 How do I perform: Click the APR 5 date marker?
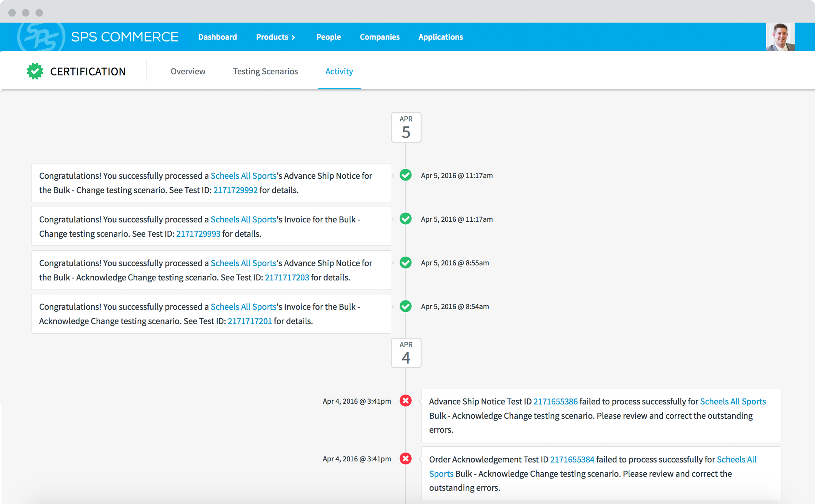point(406,127)
